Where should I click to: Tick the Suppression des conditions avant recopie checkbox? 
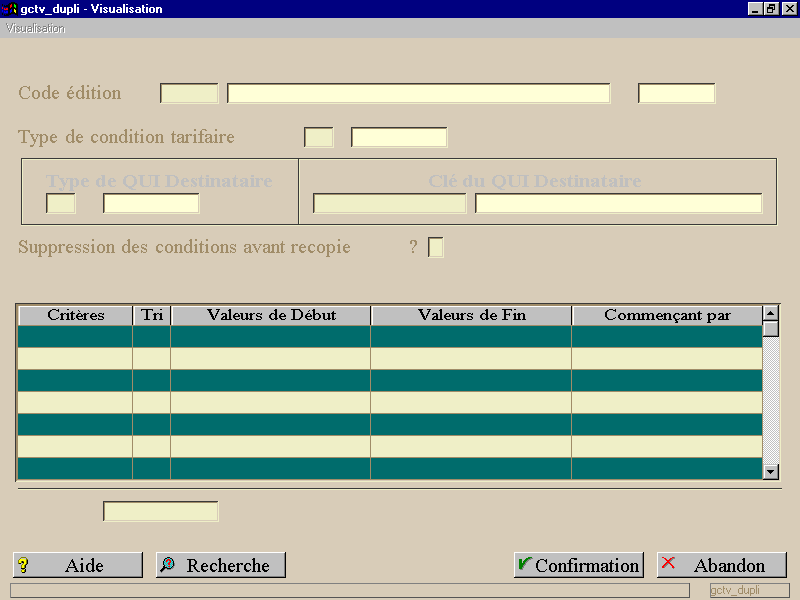pos(436,247)
